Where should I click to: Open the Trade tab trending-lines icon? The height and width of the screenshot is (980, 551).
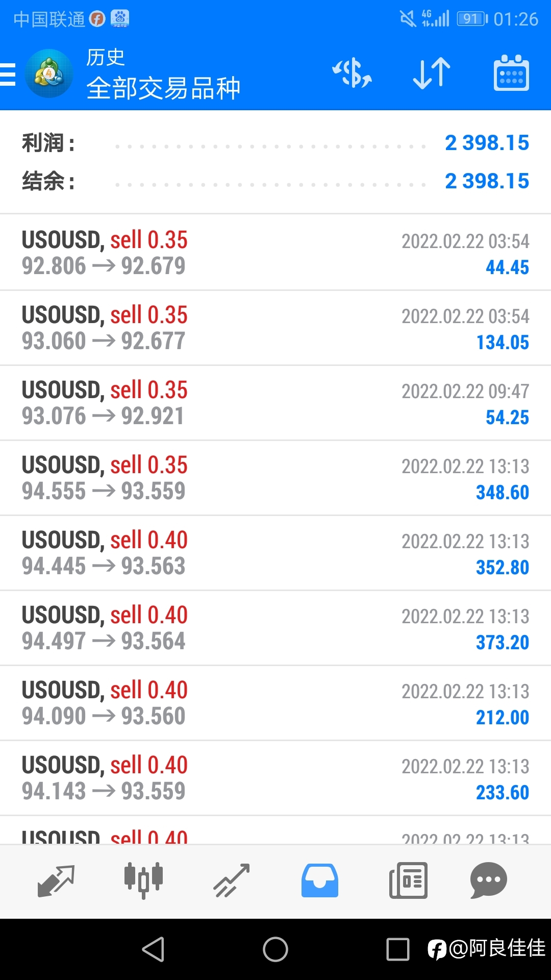(x=232, y=880)
